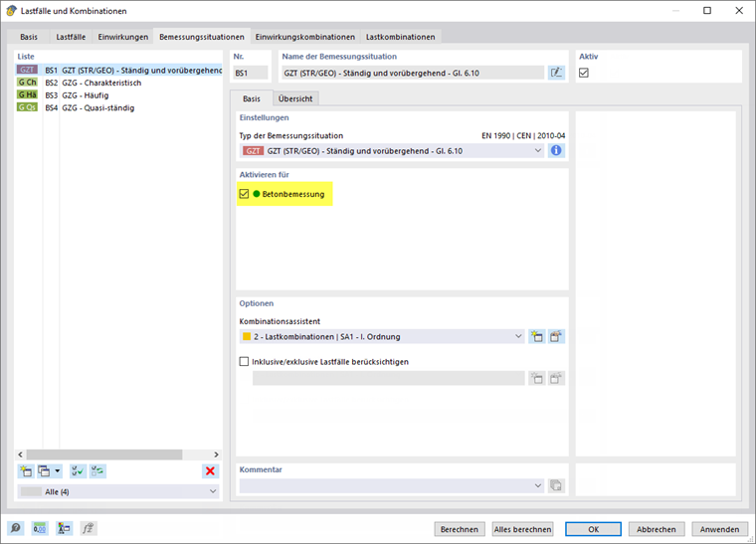Viewport: 756px width, 544px height.
Task: Open Einwirkungen tab
Action: (123, 37)
